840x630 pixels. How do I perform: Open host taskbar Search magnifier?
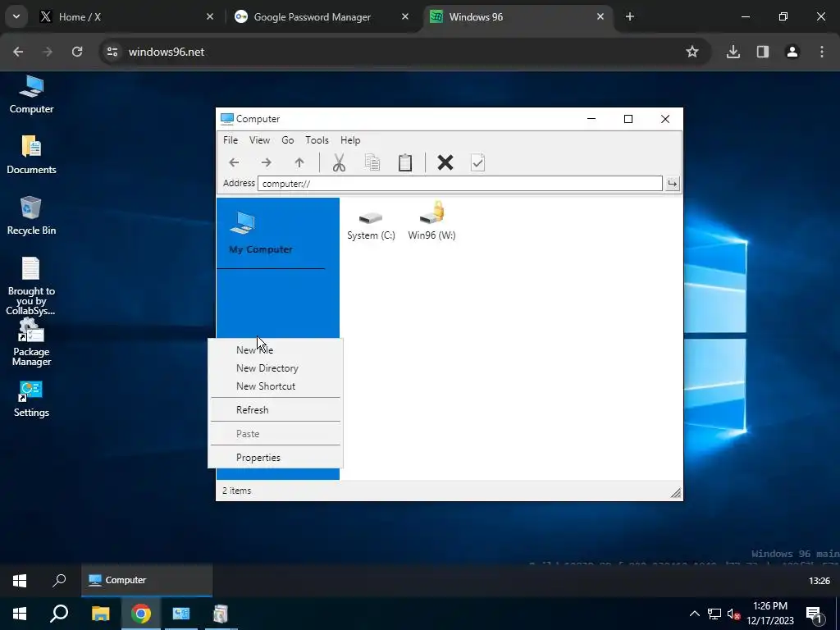click(59, 614)
